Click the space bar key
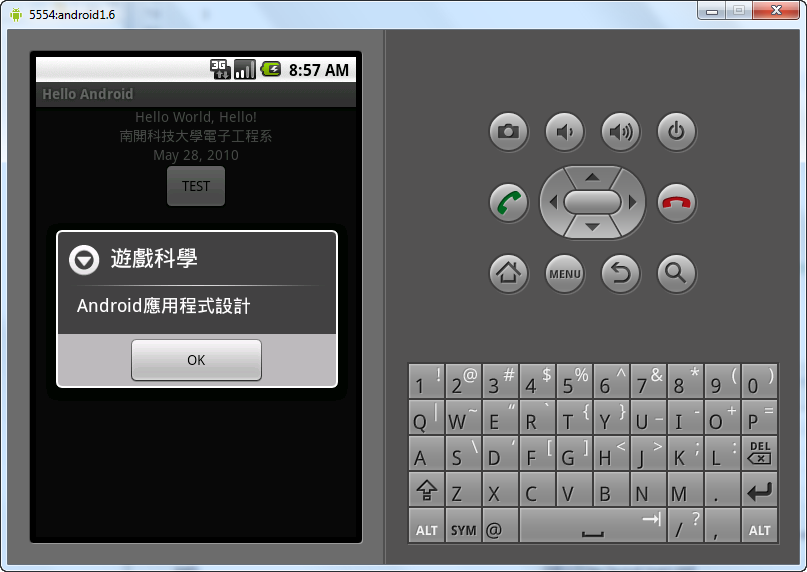This screenshot has height=572, width=807. [593, 526]
